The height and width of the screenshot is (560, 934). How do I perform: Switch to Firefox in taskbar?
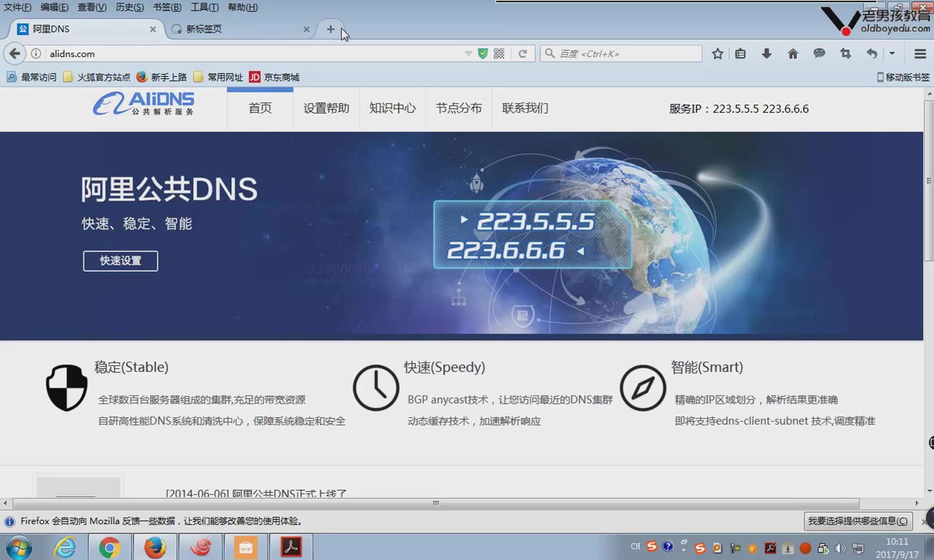155,548
